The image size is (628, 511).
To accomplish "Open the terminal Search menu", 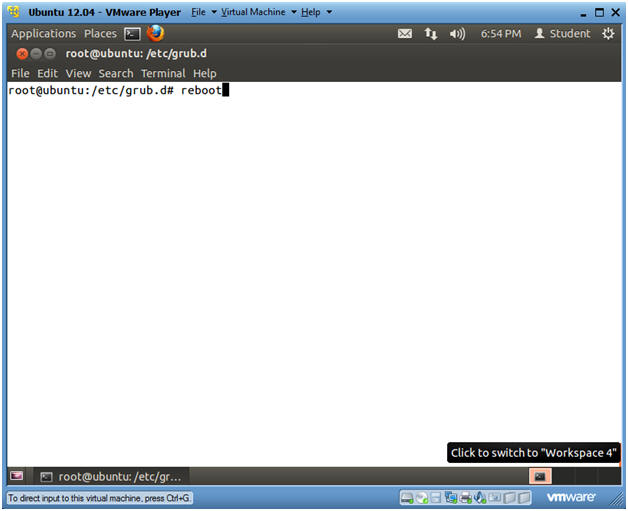I will click(x=116, y=73).
